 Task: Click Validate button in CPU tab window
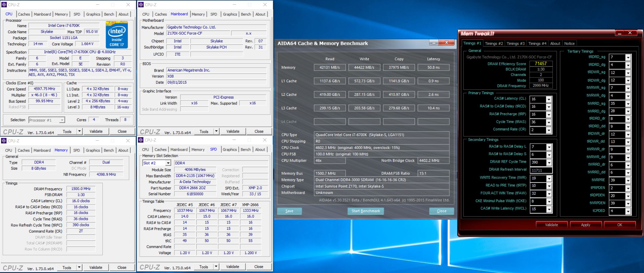(x=96, y=131)
